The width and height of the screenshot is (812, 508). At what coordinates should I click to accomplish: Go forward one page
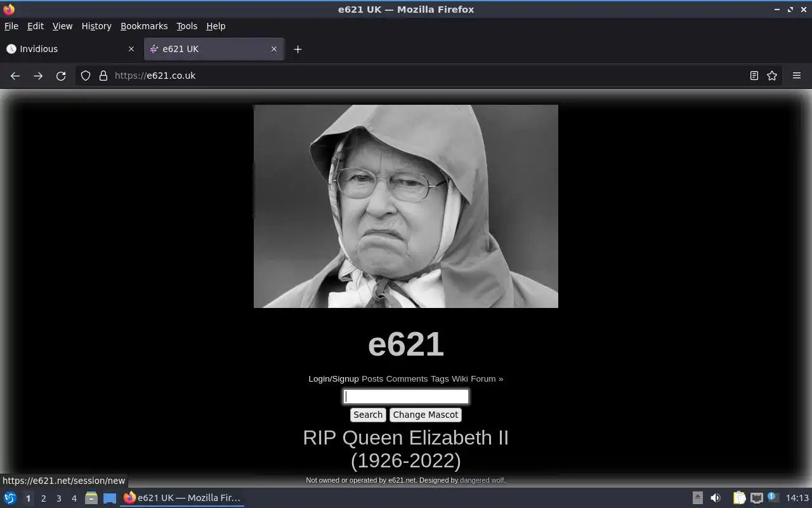pos(38,76)
